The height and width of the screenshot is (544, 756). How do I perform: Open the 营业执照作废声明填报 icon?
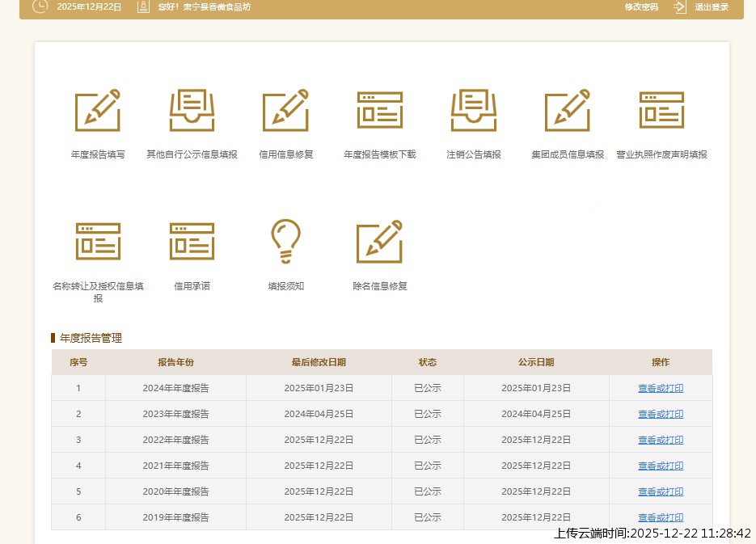(x=661, y=111)
